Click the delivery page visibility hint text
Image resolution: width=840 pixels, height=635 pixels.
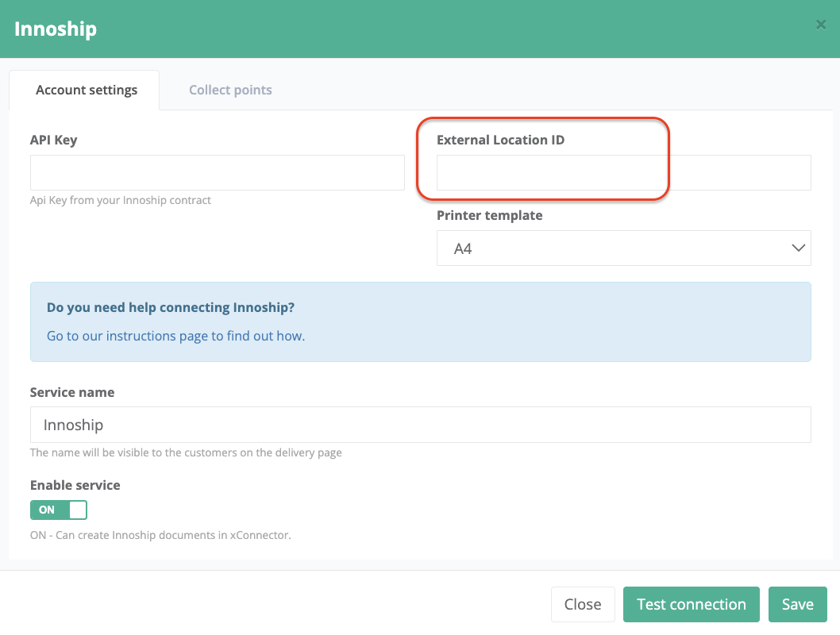pyautogui.click(x=186, y=453)
